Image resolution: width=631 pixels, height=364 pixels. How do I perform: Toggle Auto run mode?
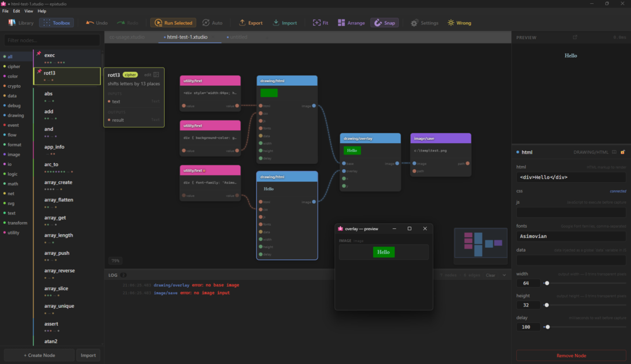click(211, 22)
